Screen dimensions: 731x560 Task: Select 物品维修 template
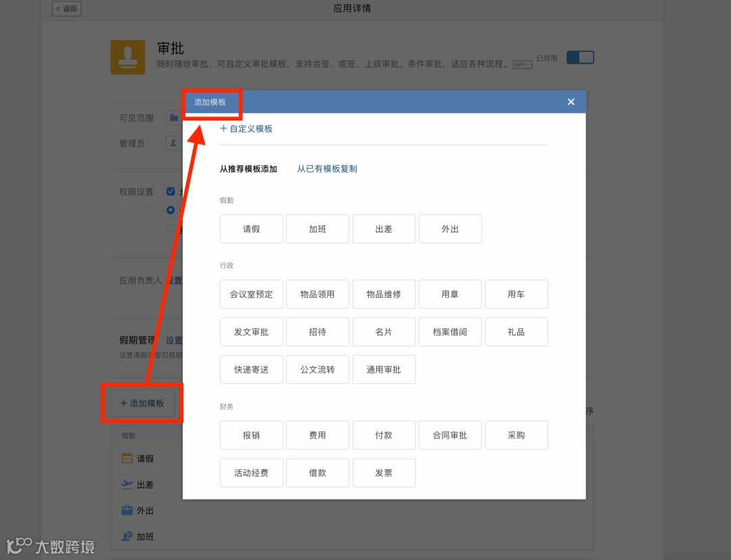[x=384, y=295]
